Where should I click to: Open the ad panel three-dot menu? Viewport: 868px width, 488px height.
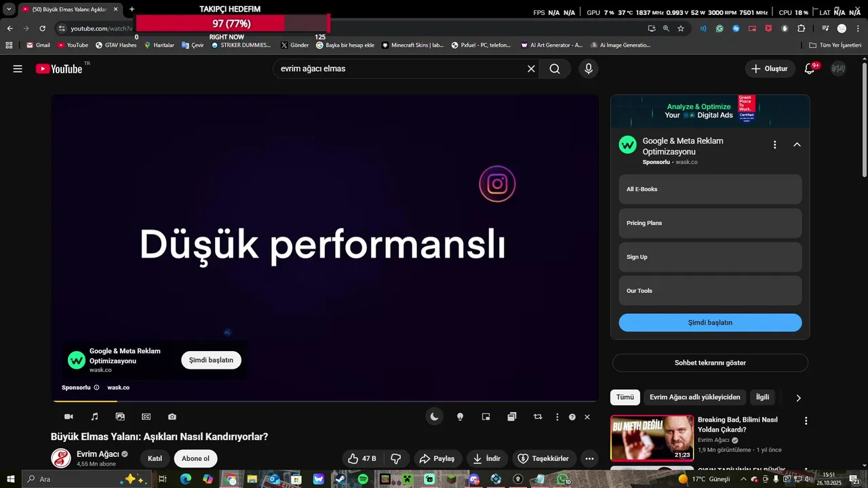pyautogui.click(x=774, y=144)
